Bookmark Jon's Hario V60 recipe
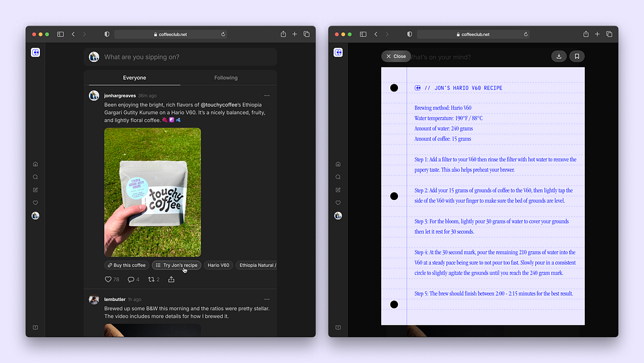Image resolution: width=644 pixels, height=363 pixels. [576, 56]
